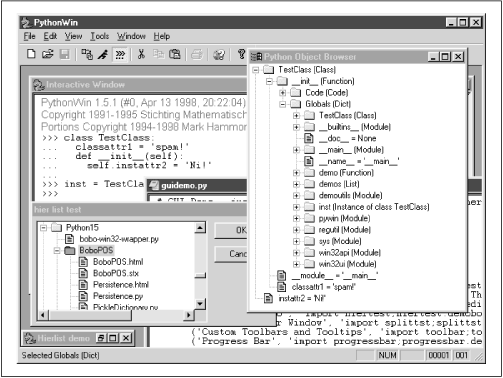503x378 pixels.
Task: Collapse the BoboPOS folder node
Action: point(57,251)
